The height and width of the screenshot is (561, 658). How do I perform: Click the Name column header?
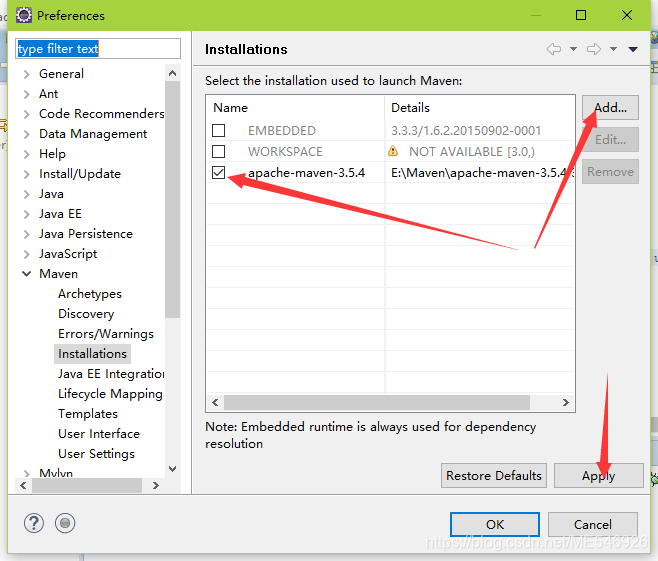pos(295,108)
